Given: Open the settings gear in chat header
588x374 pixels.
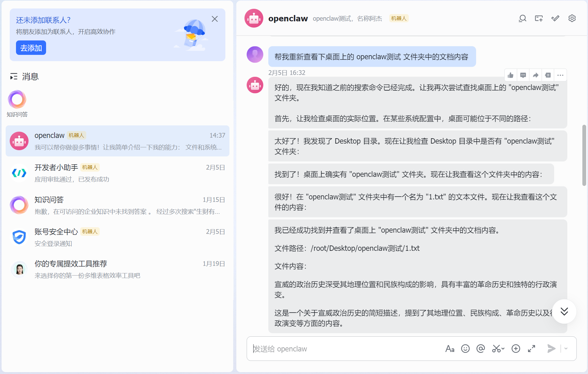Looking at the screenshot, I should click(x=572, y=18).
